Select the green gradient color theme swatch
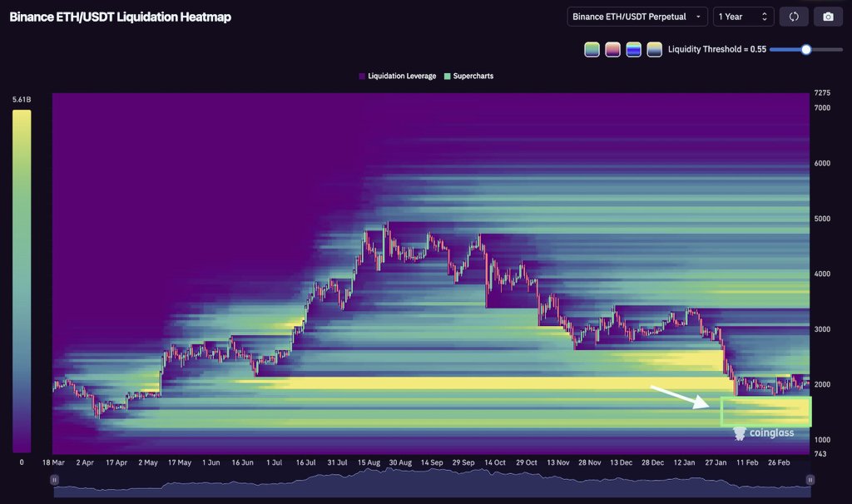The image size is (852, 504). [592, 49]
